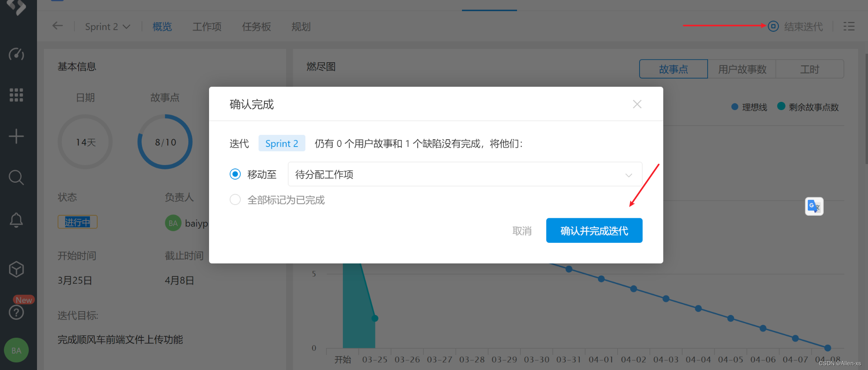The width and height of the screenshot is (868, 370).
Task: Open the apps grid icon in sidebar
Action: point(16,95)
